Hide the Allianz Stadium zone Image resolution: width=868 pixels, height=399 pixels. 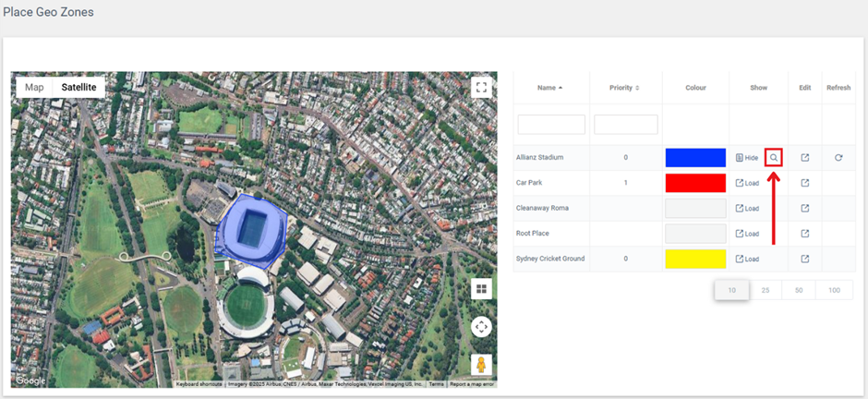(x=747, y=158)
